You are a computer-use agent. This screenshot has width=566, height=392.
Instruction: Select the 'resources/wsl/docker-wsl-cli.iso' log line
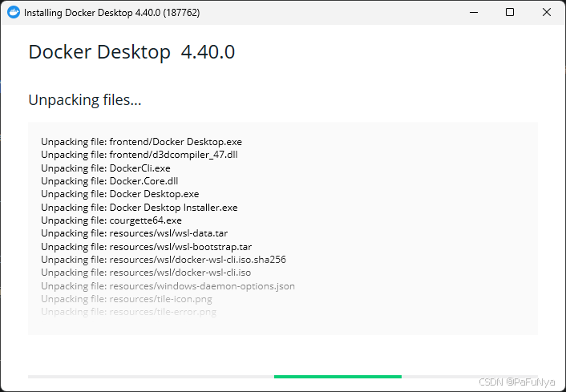point(146,273)
